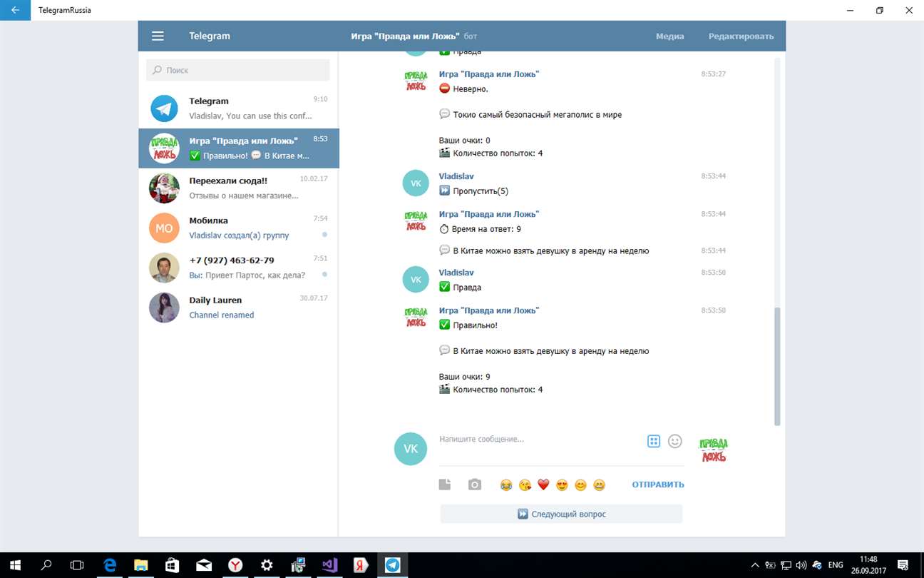Click the VK avatar next to Правда message
The image size is (924, 578).
(x=416, y=280)
